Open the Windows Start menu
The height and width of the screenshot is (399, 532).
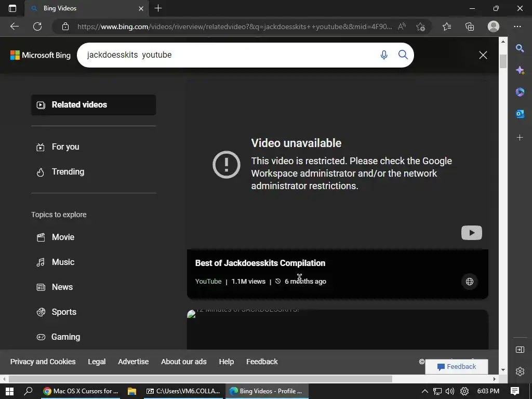coord(9,391)
